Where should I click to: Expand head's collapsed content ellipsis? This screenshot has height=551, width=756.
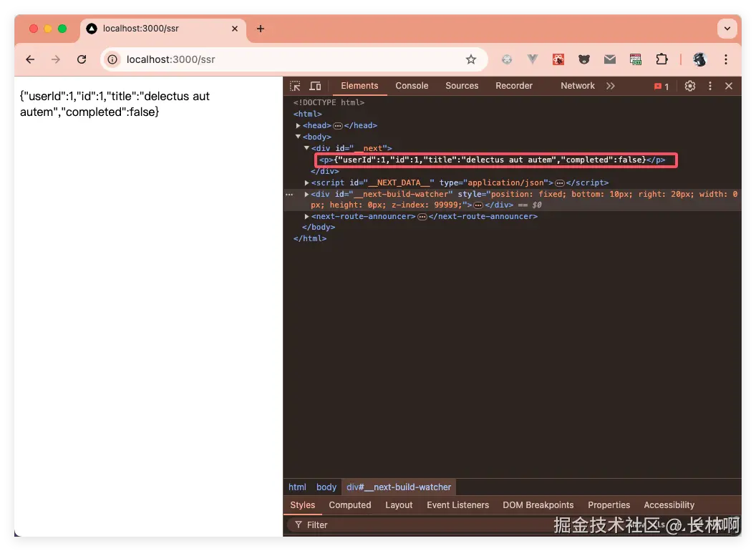[337, 126]
